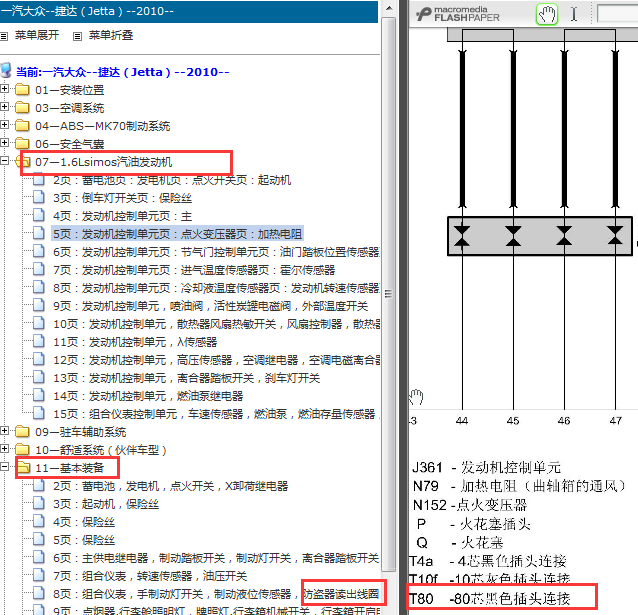The height and width of the screenshot is (615, 638).
Task: Click the 菜单展开 list icon
Action: [4, 37]
